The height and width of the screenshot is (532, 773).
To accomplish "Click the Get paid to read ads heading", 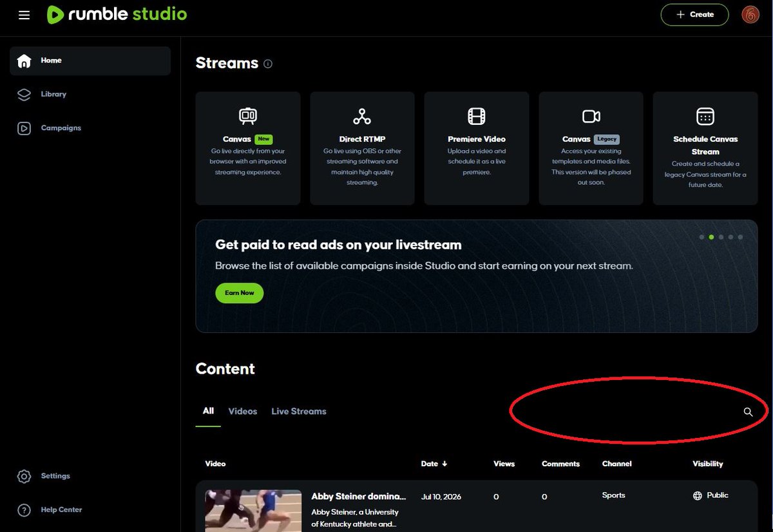I will click(338, 245).
